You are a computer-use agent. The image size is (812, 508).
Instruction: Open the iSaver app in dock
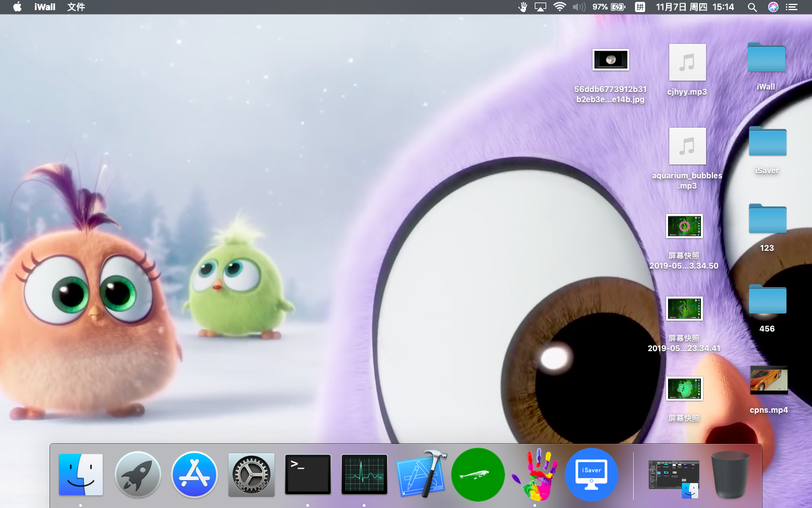click(x=591, y=474)
